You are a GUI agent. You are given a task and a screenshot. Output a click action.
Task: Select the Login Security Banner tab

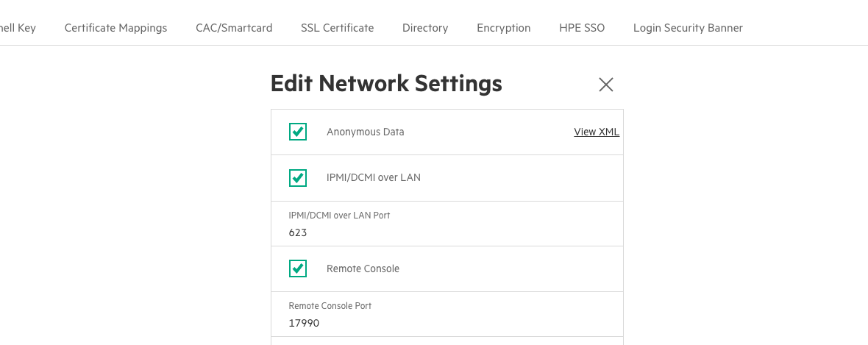(688, 28)
